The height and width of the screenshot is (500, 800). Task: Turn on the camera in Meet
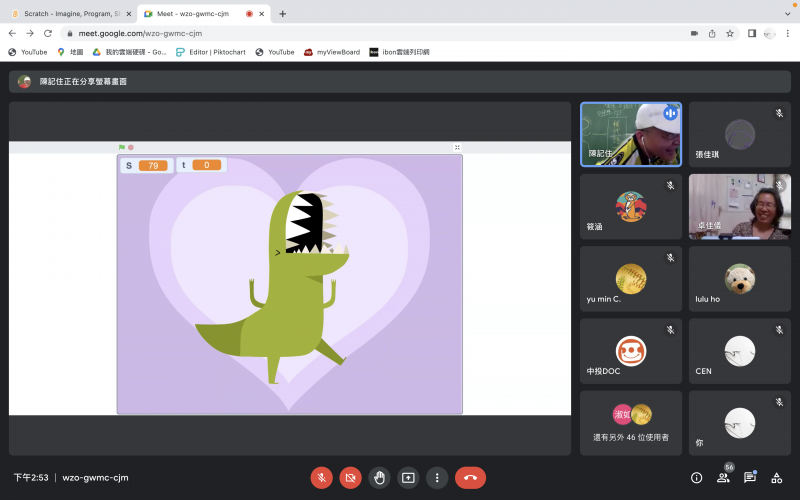pos(350,478)
